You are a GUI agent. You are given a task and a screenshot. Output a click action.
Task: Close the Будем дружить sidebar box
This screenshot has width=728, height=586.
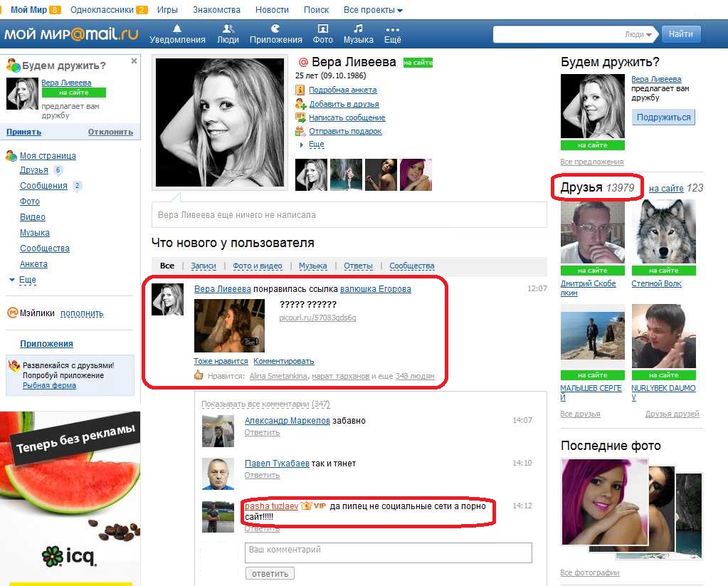pyautogui.click(x=134, y=61)
